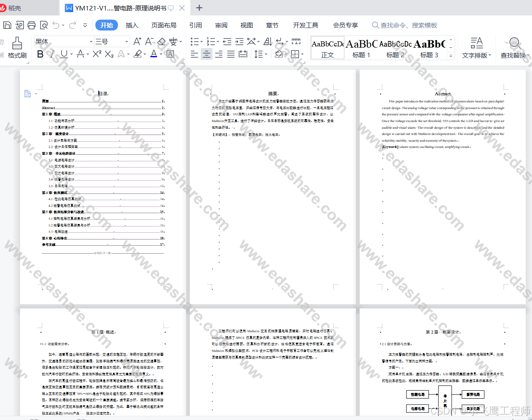Toggle numbered list

[211, 41]
